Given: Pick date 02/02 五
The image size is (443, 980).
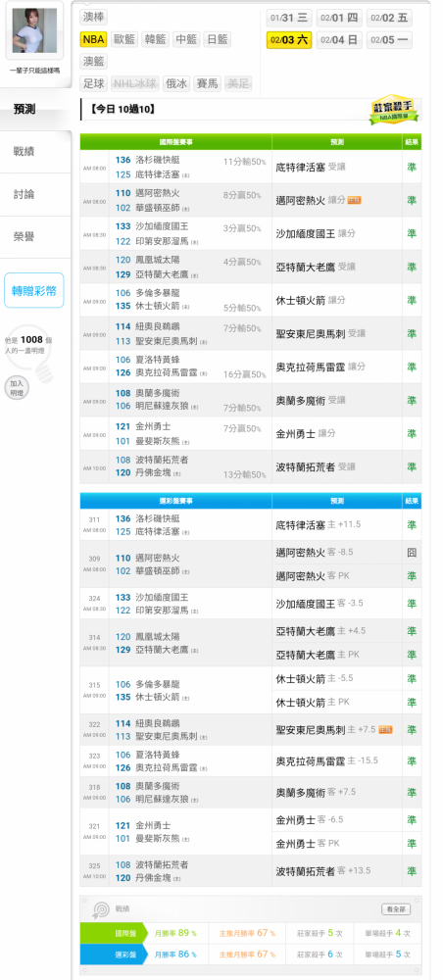Looking at the screenshot, I should (x=389, y=18).
